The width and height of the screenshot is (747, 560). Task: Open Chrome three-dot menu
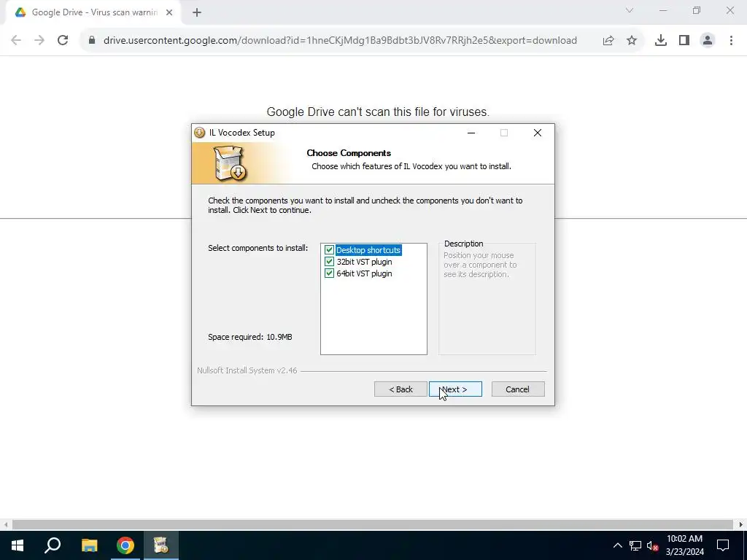[x=731, y=41]
